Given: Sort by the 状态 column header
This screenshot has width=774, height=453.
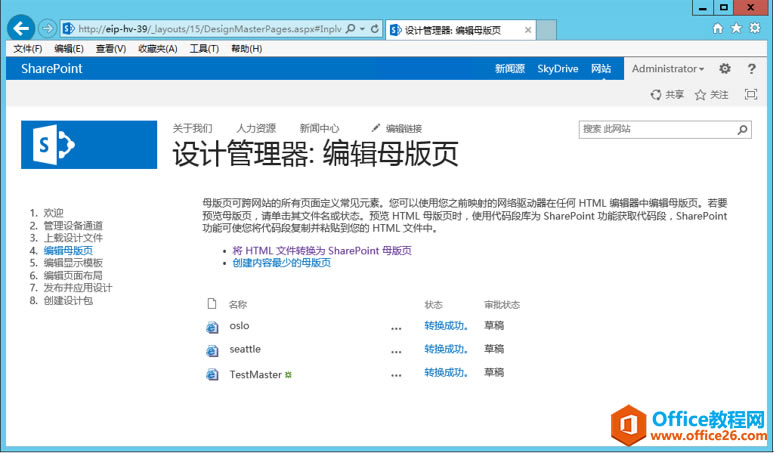Looking at the screenshot, I should coord(433,304).
